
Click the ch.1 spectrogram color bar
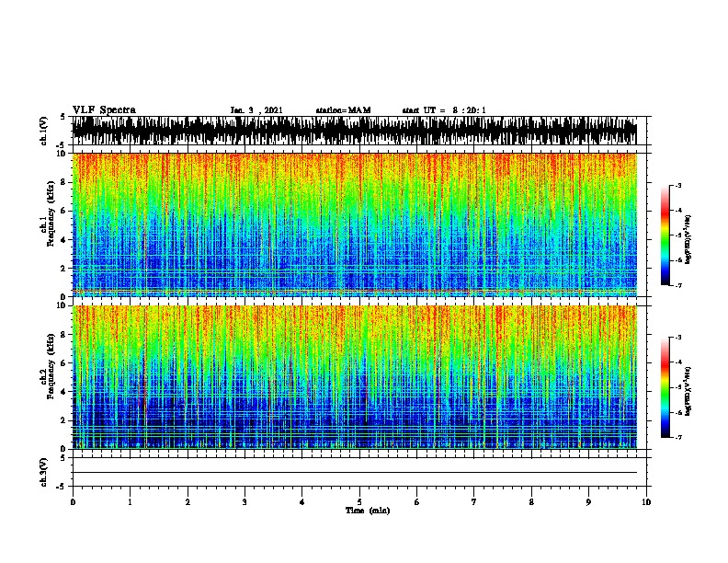665,236
